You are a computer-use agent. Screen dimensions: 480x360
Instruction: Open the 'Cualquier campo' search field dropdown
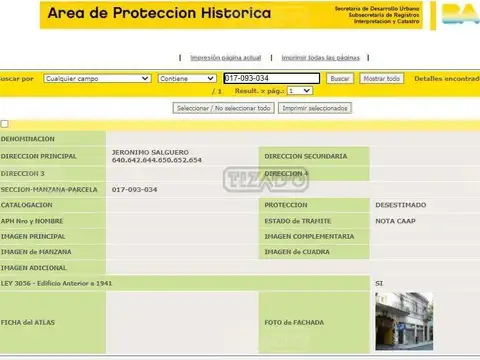pos(97,78)
